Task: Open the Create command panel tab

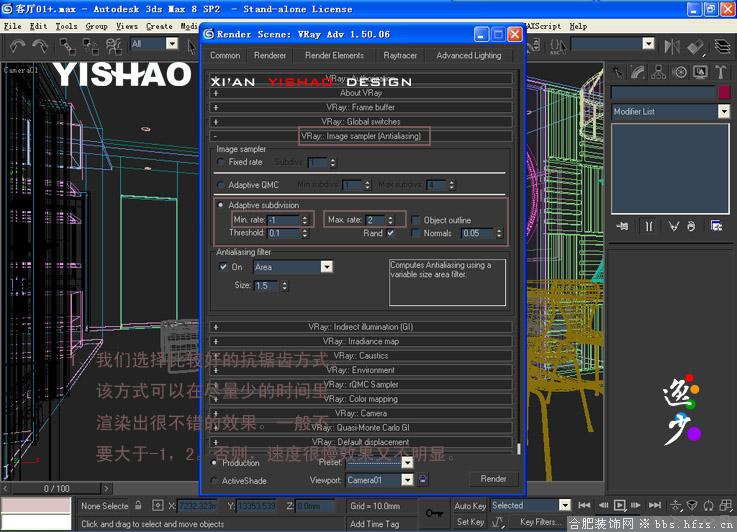Action: pyautogui.click(x=618, y=72)
